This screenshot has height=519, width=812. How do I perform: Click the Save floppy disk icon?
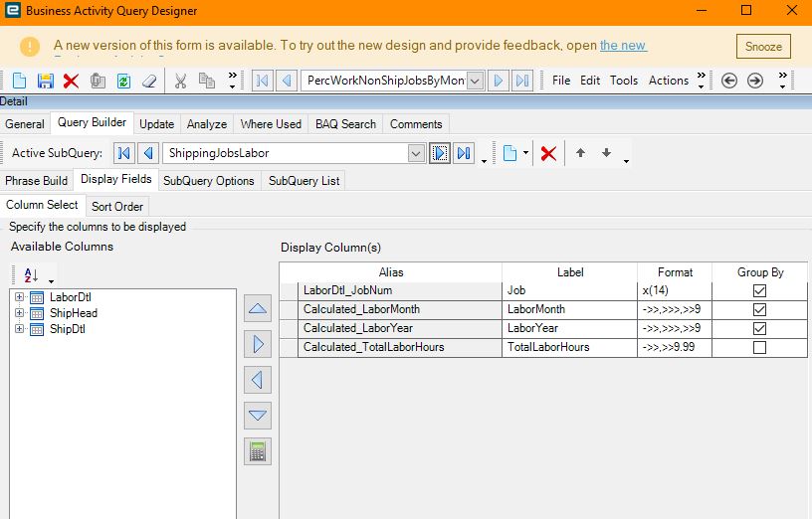click(x=46, y=81)
